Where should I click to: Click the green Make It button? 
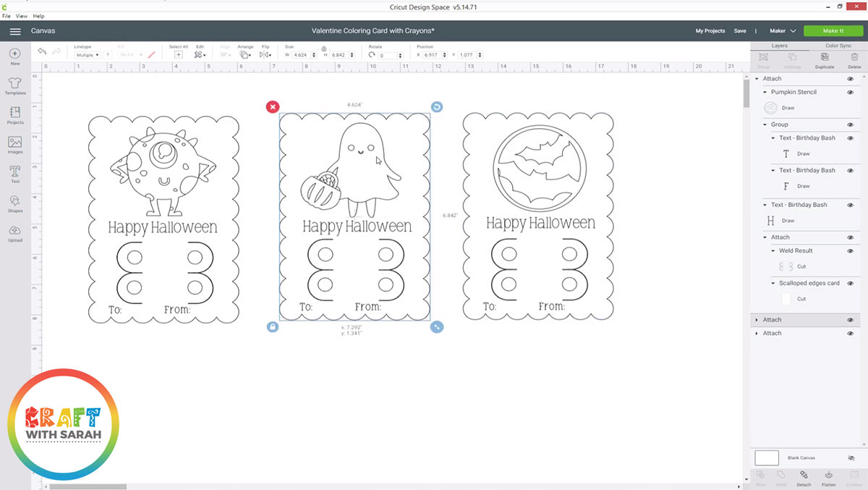point(833,31)
